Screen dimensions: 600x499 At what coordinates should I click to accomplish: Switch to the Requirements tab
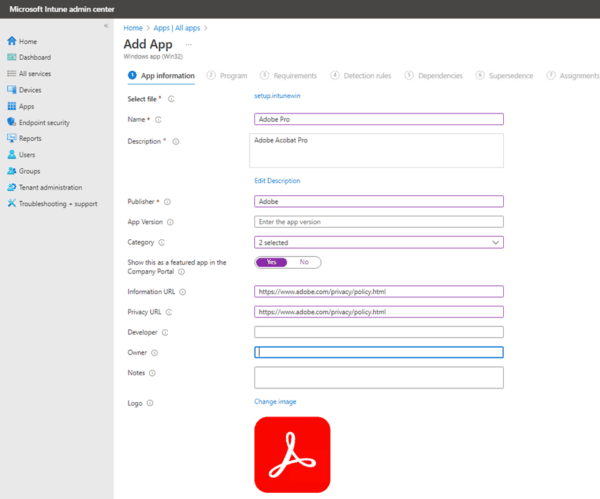click(x=288, y=76)
